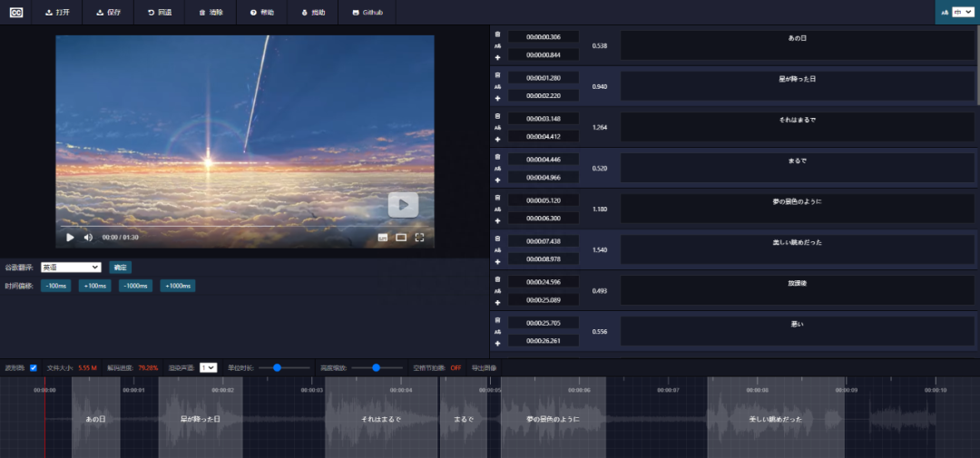Click the start time field 00:00:00.306

coord(544,37)
